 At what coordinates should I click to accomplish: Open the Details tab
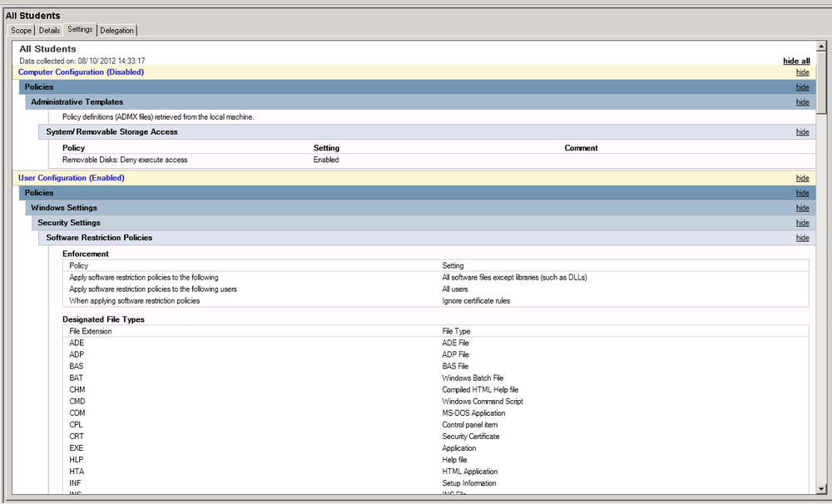pos(49,31)
